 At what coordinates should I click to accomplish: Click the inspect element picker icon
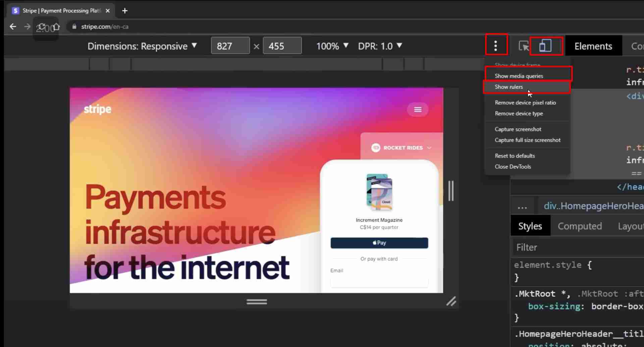point(523,46)
